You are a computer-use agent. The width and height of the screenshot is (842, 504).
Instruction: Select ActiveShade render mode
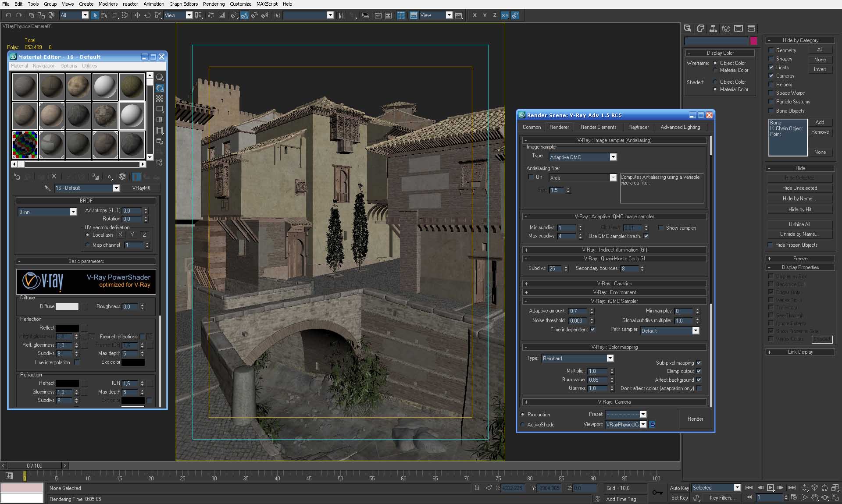click(x=523, y=425)
